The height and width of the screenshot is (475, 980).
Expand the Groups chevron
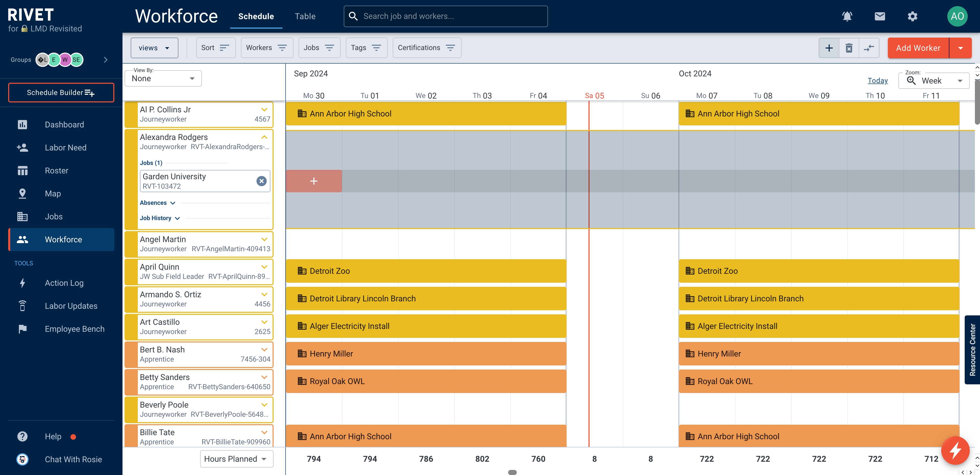105,60
